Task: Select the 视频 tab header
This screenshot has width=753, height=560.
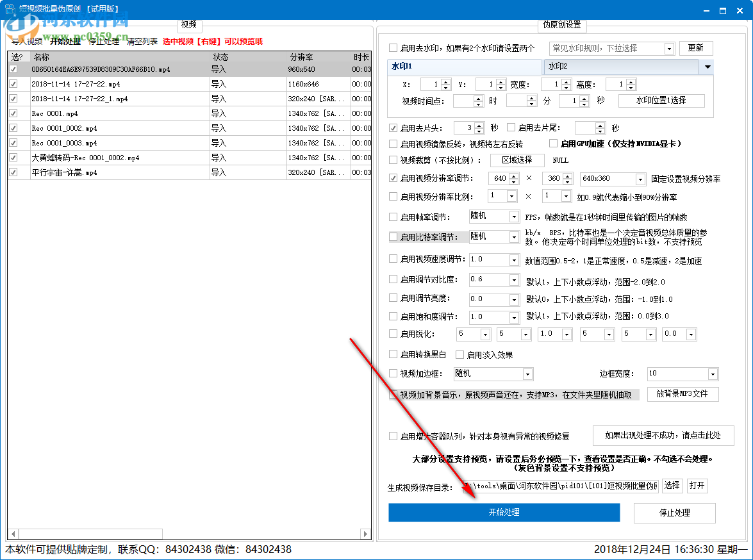Action: pos(188,24)
